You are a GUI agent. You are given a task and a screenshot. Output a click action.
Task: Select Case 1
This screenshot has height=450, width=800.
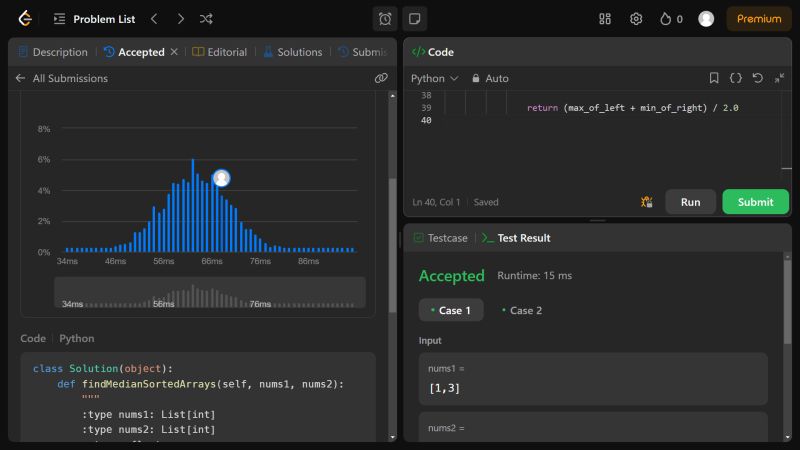tap(451, 310)
